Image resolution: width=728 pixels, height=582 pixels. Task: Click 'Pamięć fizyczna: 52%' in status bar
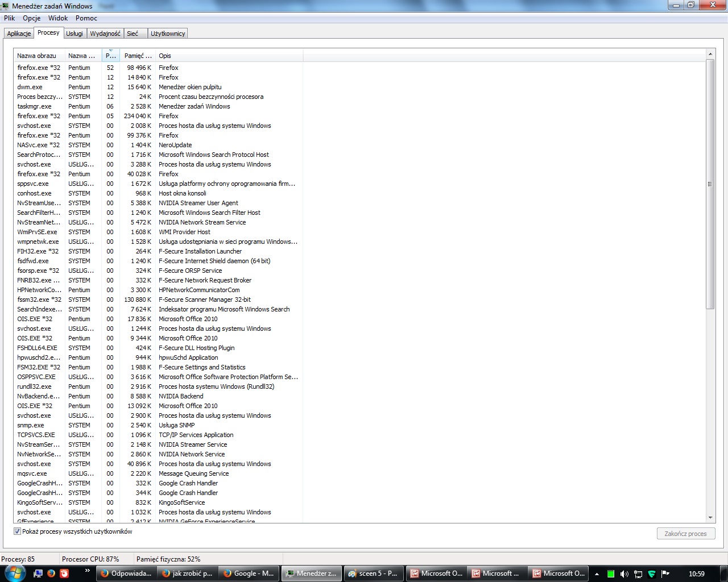point(168,559)
